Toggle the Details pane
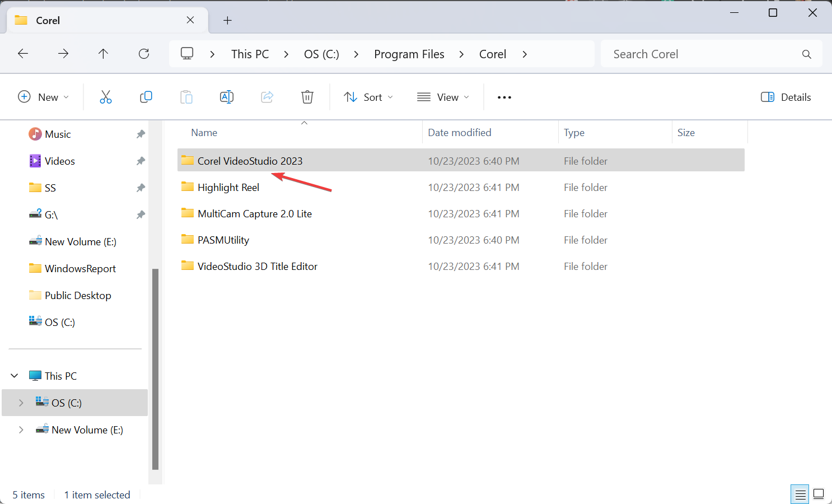 [786, 97]
